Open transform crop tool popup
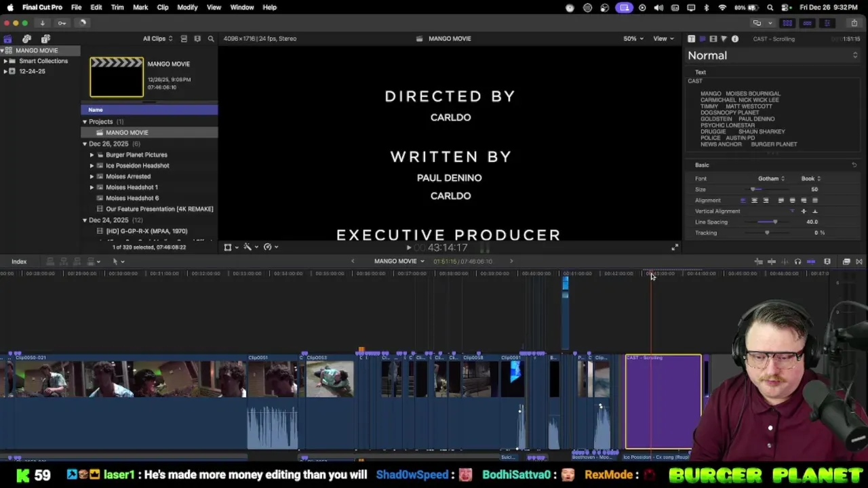 tap(230, 247)
